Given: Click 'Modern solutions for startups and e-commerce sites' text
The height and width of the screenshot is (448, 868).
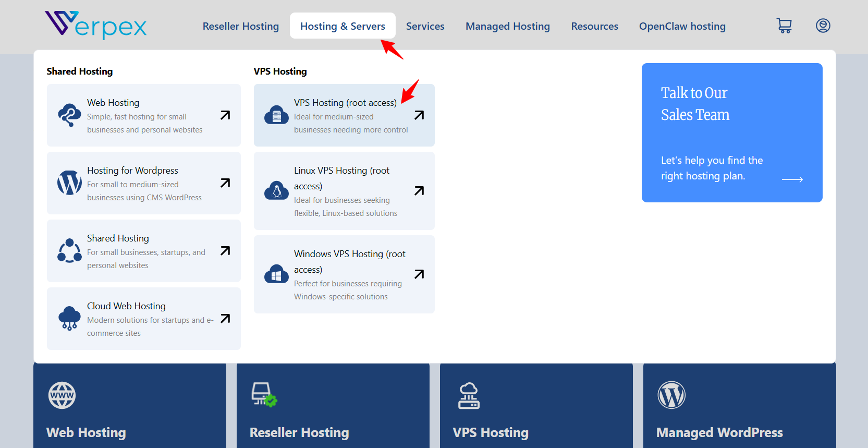Looking at the screenshot, I should [x=150, y=326].
